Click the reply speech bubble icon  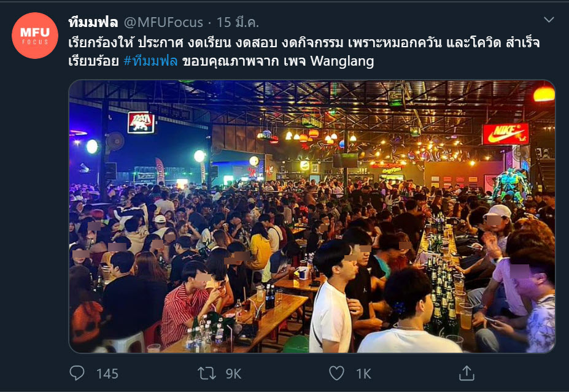(x=77, y=373)
